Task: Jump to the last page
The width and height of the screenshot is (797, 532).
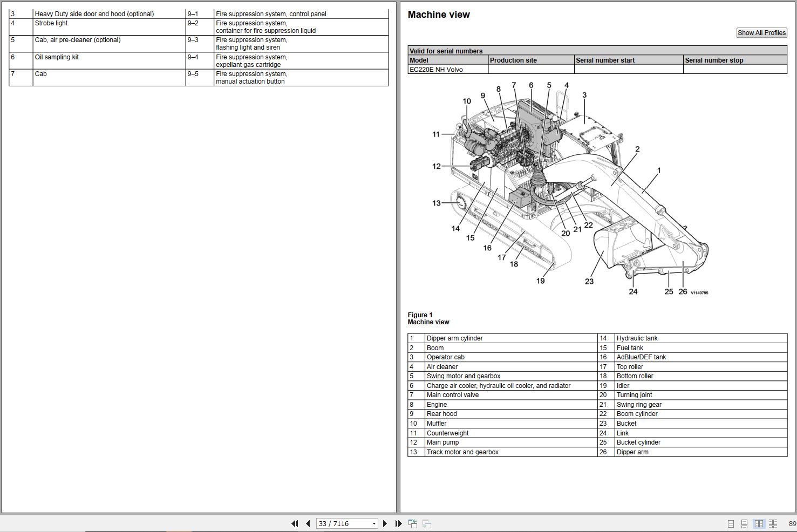Action: pyautogui.click(x=398, y=523)
